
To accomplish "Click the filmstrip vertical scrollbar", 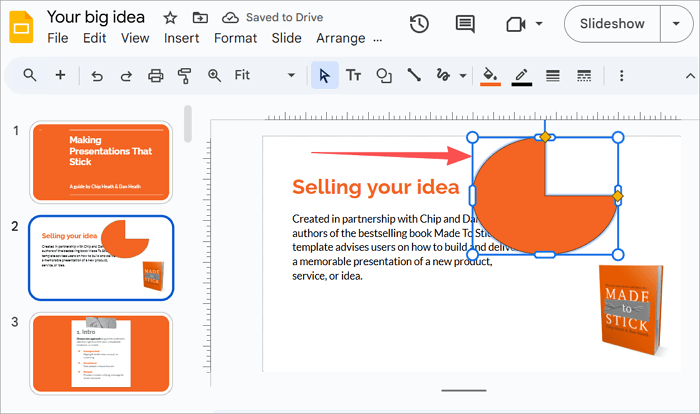I will [188, 124].
